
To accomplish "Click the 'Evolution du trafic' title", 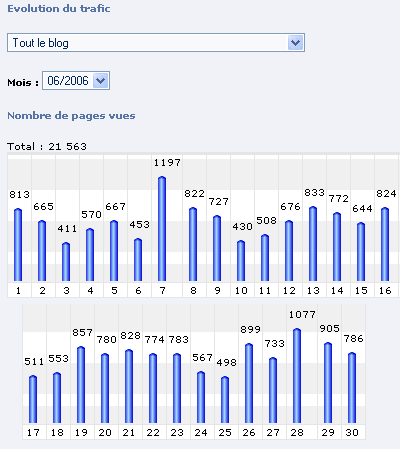I will point(59,8).
